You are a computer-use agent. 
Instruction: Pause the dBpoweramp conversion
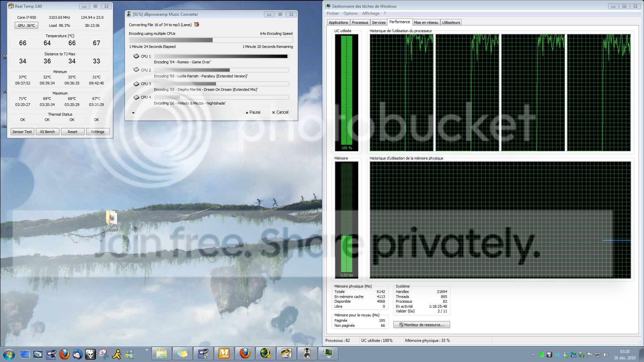pos(254,112)
